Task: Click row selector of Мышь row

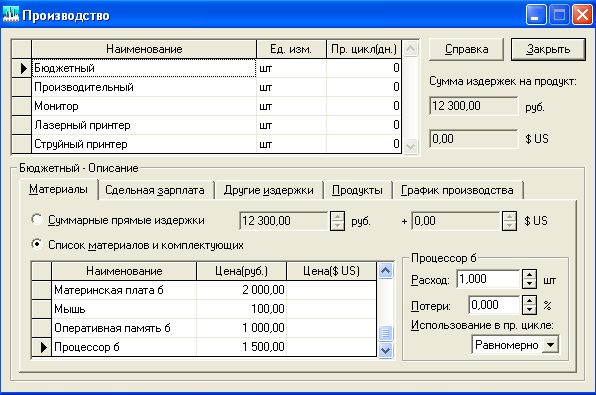Action: pos(41,309)
